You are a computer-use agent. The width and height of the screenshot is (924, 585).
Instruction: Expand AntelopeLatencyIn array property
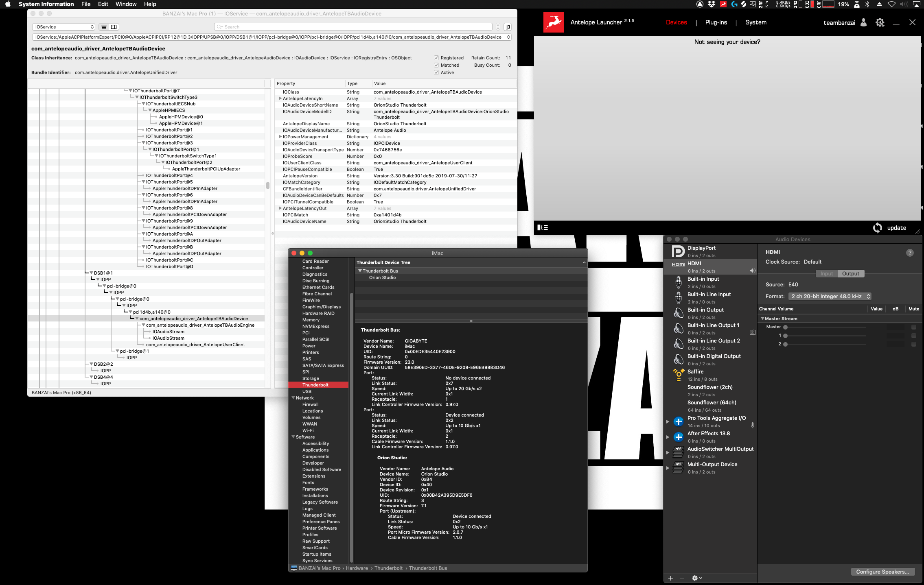coord(280,98)
